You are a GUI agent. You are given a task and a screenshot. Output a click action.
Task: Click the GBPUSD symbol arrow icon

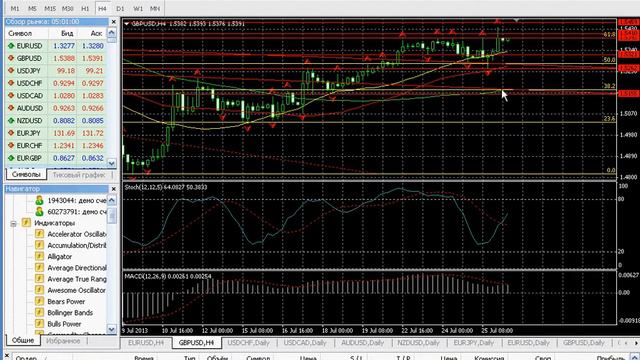[x=11, y=58]
